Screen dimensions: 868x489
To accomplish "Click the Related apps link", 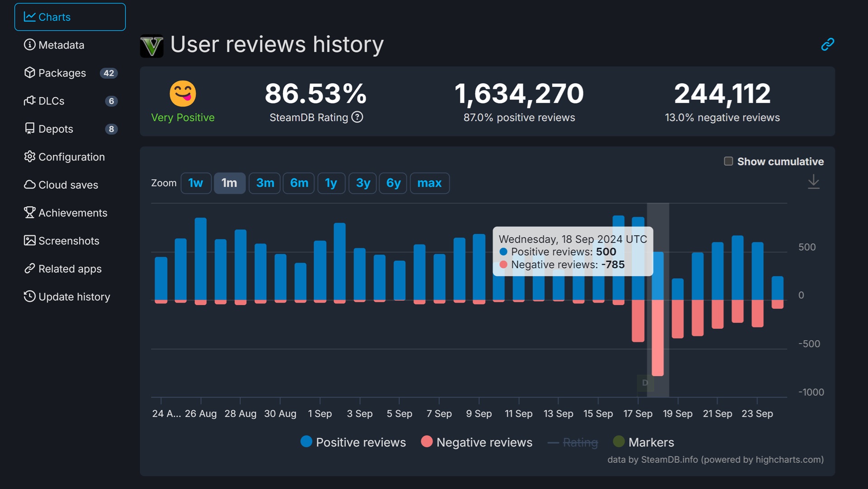I will [x=70, y=268].
